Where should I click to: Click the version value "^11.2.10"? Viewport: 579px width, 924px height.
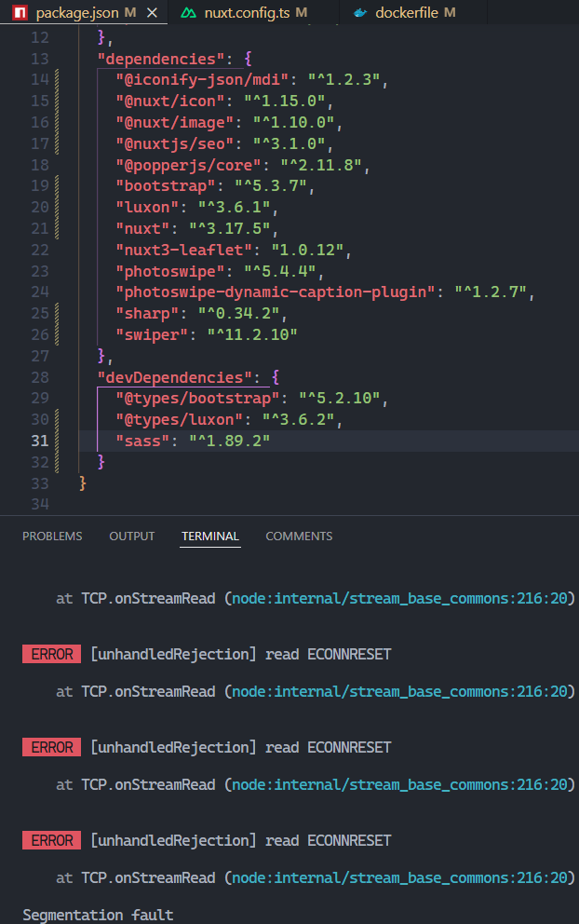coord(252,334)
